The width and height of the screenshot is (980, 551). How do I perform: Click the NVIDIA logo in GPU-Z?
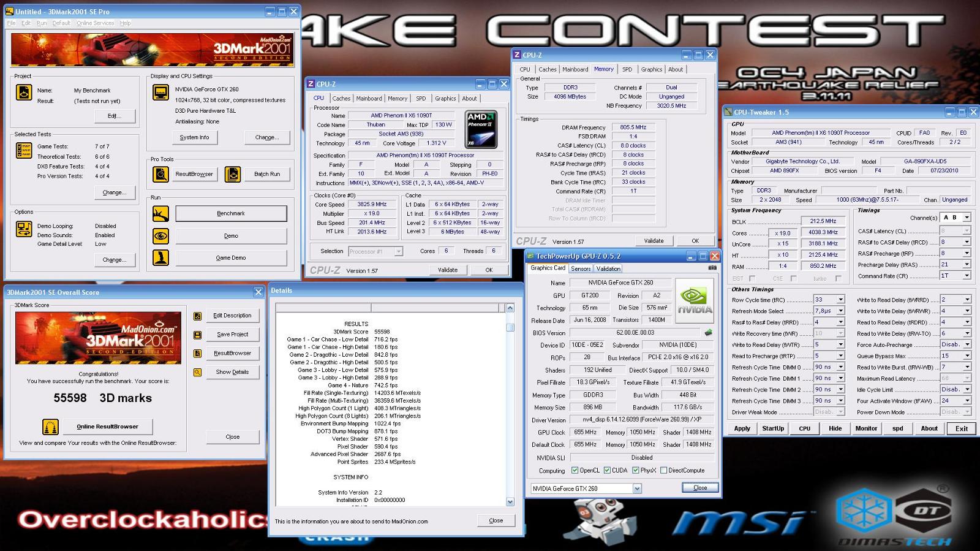(x=695, y=300)
